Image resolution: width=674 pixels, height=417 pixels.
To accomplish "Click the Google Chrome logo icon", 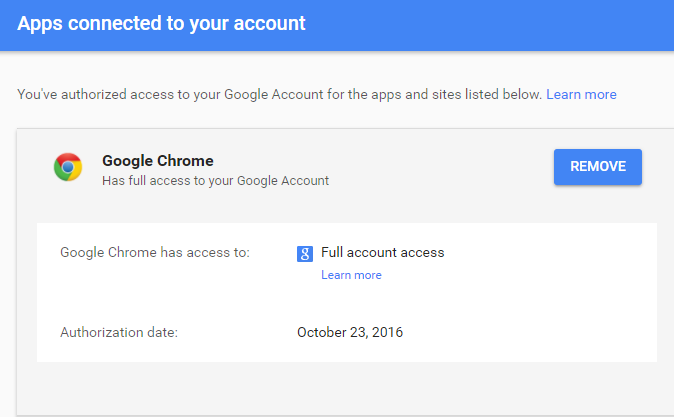I will pyautogui.click(x=68, y=167).
